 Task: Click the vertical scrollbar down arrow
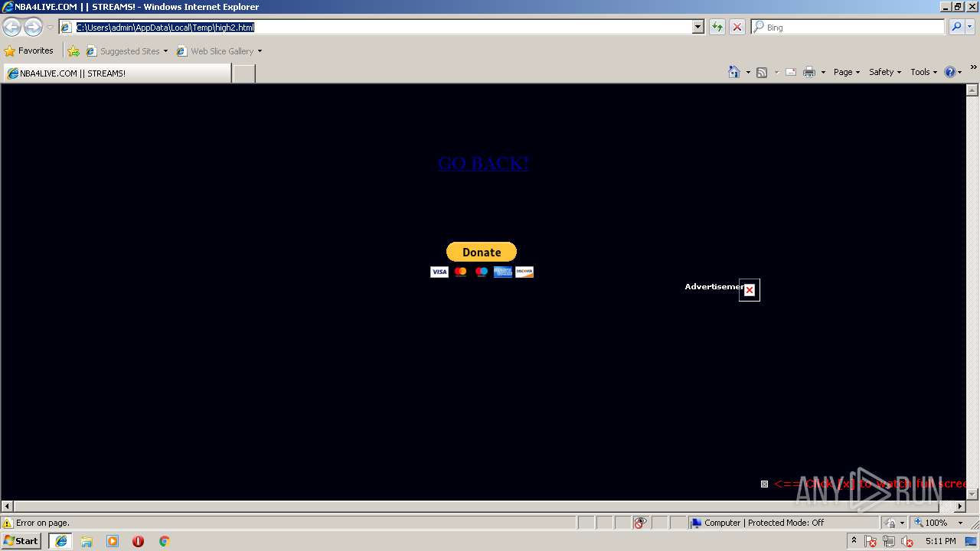972,494
